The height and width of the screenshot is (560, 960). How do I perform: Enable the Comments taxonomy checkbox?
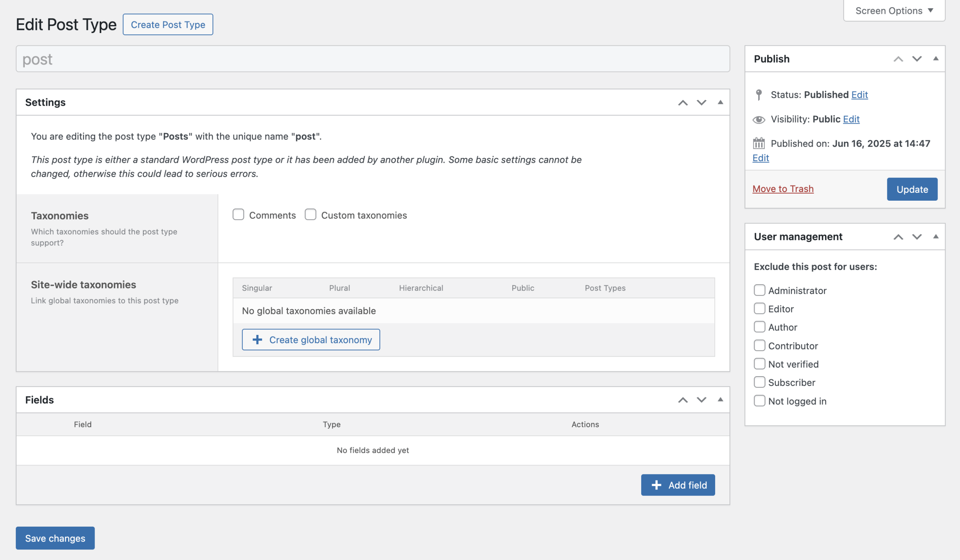coord(238,215)
